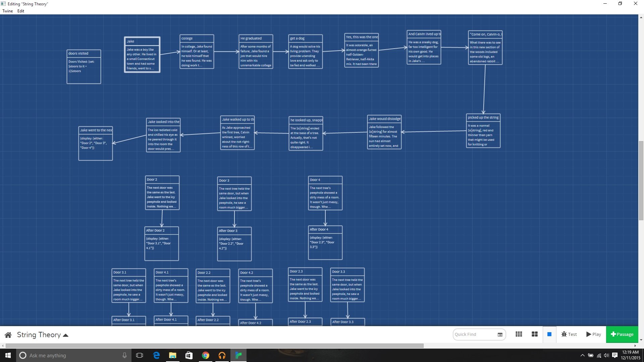The image size is (644, 362).
Task: Click the green plus icon on the Passage button
Action: point(613,334)
